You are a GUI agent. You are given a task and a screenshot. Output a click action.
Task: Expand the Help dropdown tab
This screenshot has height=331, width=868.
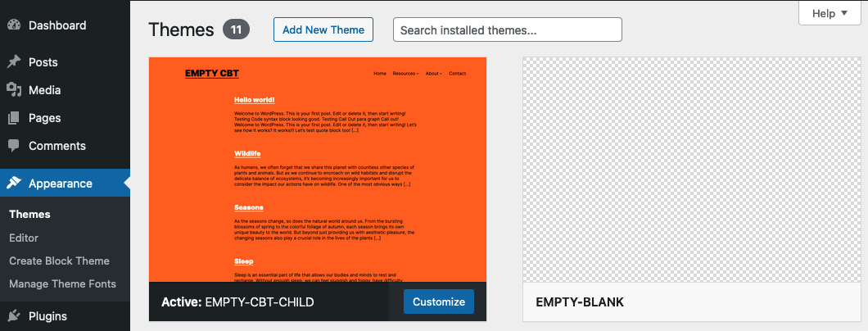tap(830, 13)
